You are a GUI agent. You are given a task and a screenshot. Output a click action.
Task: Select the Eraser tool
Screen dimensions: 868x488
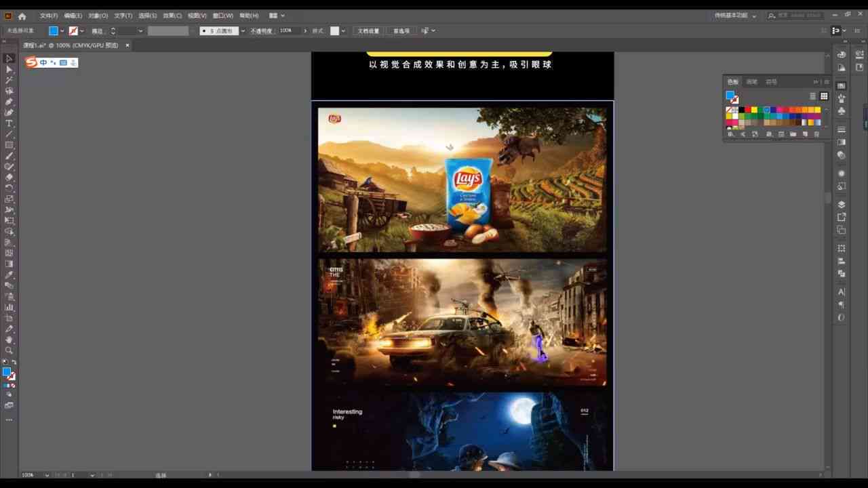(x=9, y=178)
